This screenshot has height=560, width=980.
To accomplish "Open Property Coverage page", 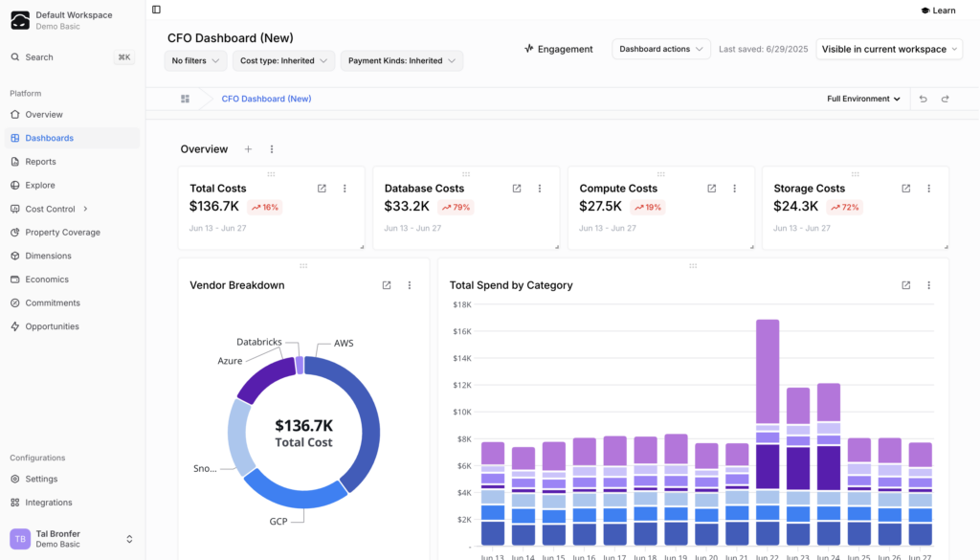I will (73, 232).
